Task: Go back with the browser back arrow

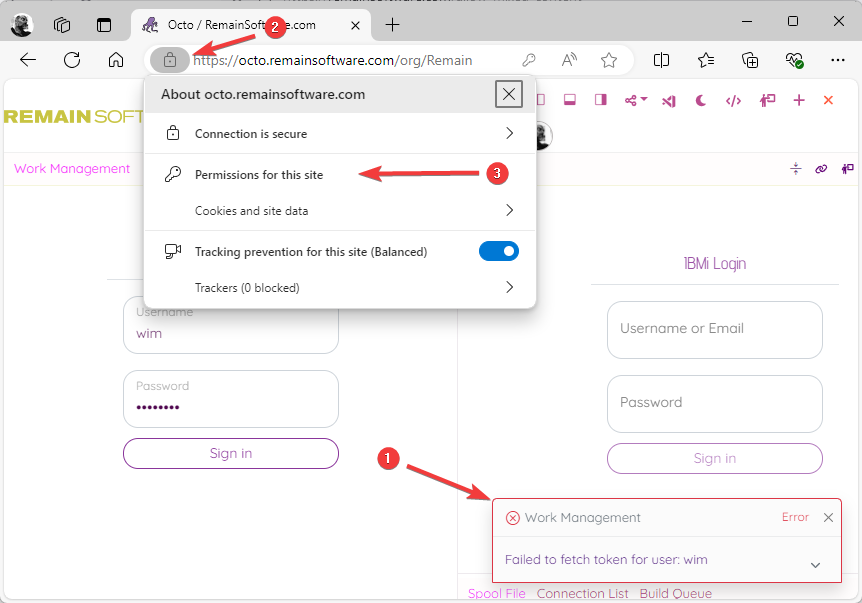Action: pos(27,60)
